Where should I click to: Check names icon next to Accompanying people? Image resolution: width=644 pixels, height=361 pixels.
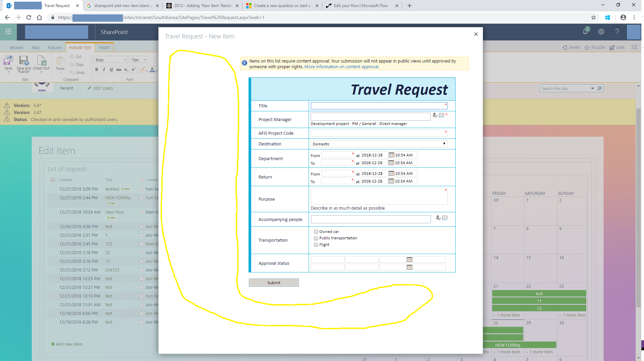pyautogui.click(x=438, y=218)
